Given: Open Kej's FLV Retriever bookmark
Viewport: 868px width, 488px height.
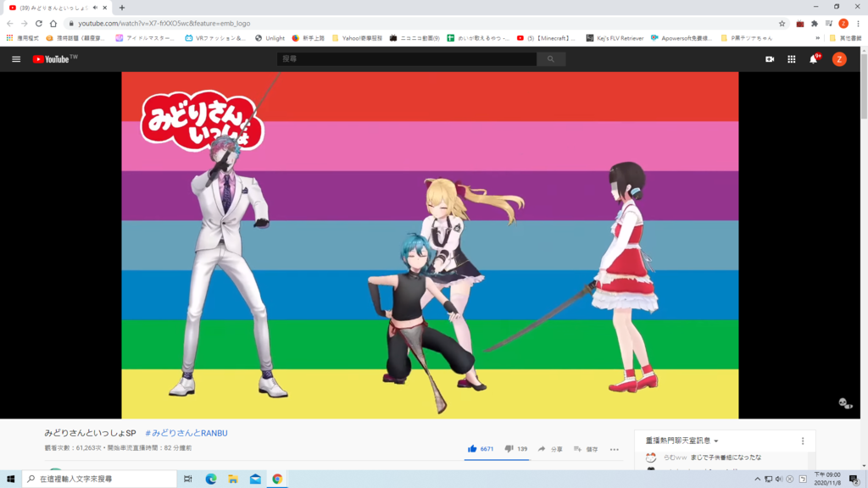Looking at the screenshot, I should tap(615, 38).
